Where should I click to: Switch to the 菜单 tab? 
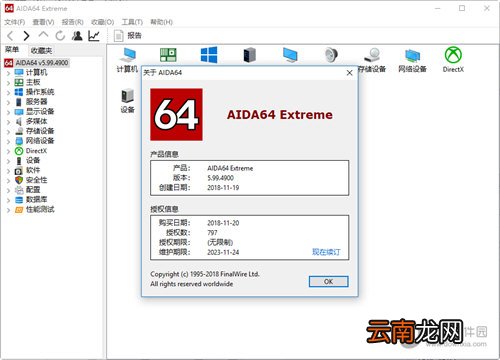tap(12, 50)
